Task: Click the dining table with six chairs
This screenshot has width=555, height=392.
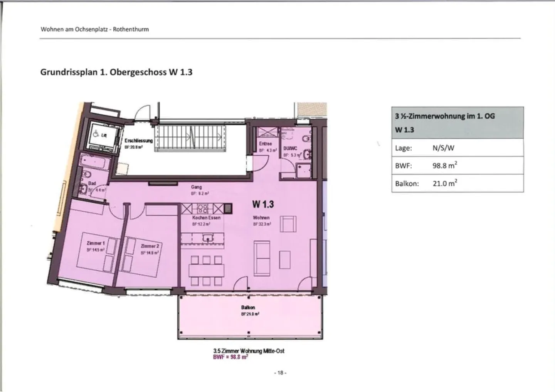Action: tap(207, 271)
